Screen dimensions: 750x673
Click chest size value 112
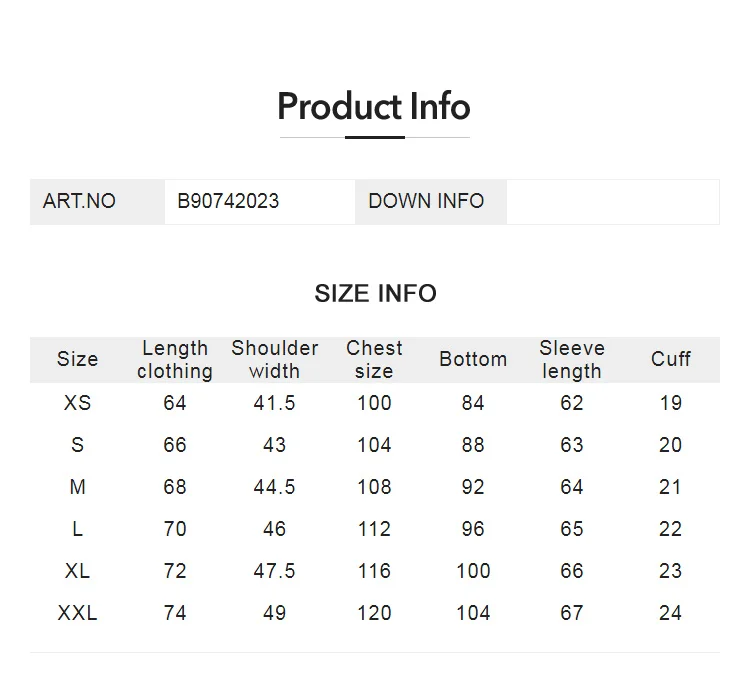374,529
